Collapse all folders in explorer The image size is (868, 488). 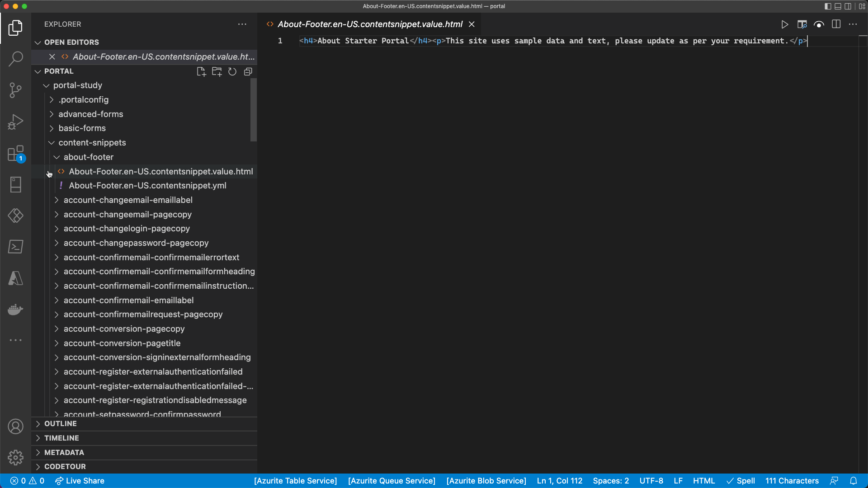[248, 71]
